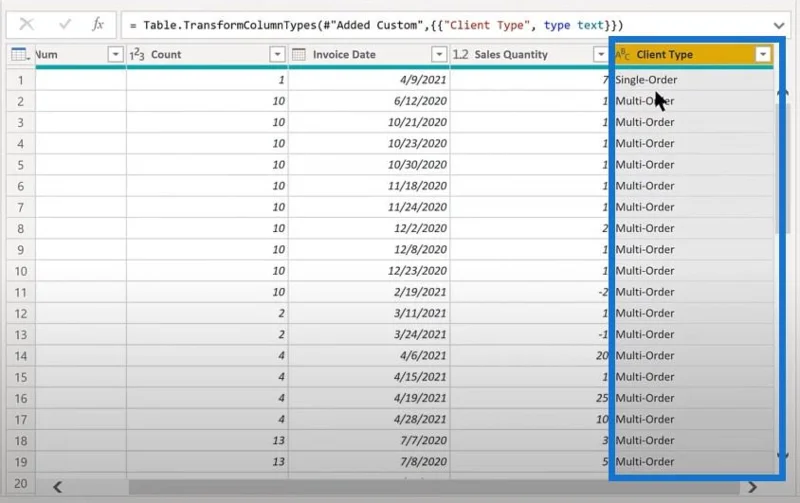The height and width of the screenshot is (503, 800).
Task: Cancel the formula edit with X icon
Action: 27,24
